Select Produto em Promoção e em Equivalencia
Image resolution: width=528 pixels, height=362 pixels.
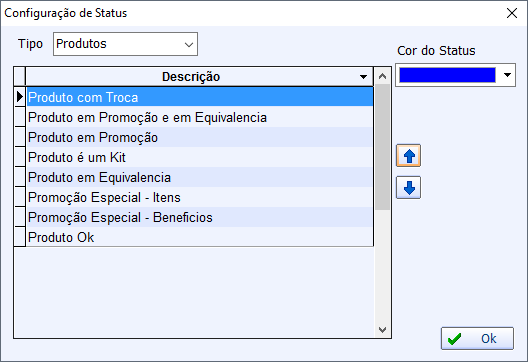[x=200, y=117]
